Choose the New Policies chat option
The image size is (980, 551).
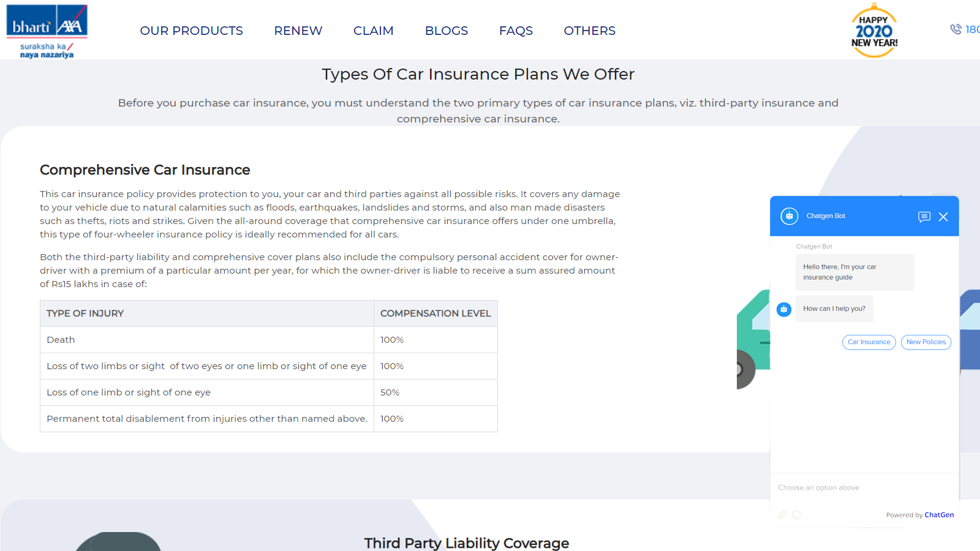coord(925,342)
